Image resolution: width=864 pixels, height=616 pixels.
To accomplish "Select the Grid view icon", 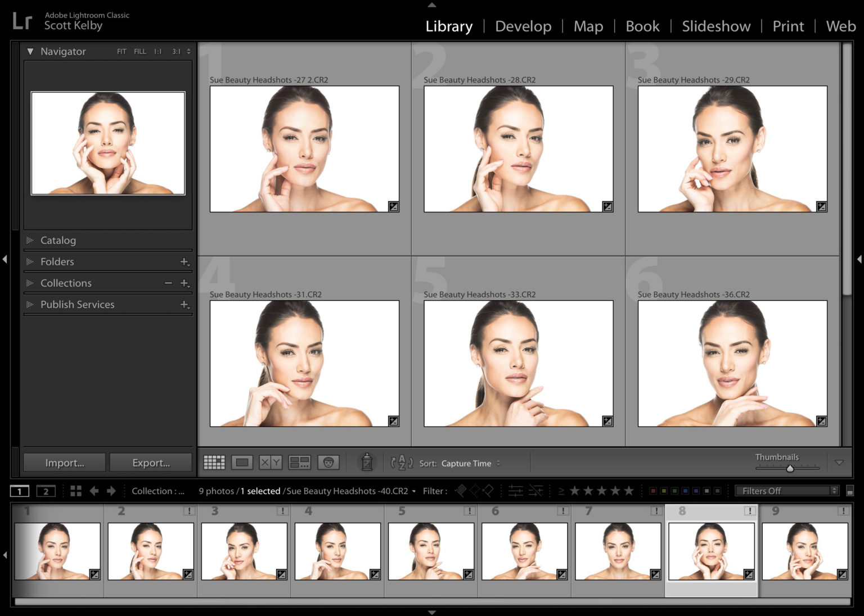I will pos(214,463).
